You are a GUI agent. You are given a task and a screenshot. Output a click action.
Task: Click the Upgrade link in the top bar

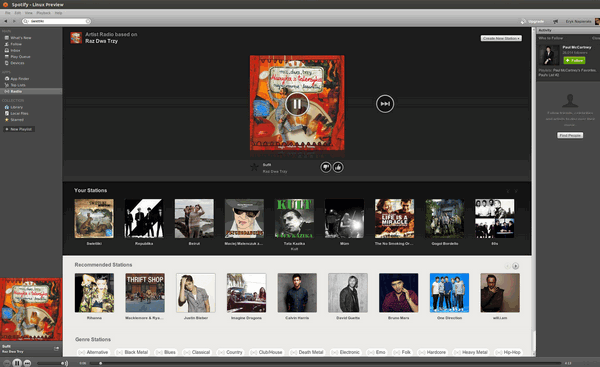(x=532, y=21)
